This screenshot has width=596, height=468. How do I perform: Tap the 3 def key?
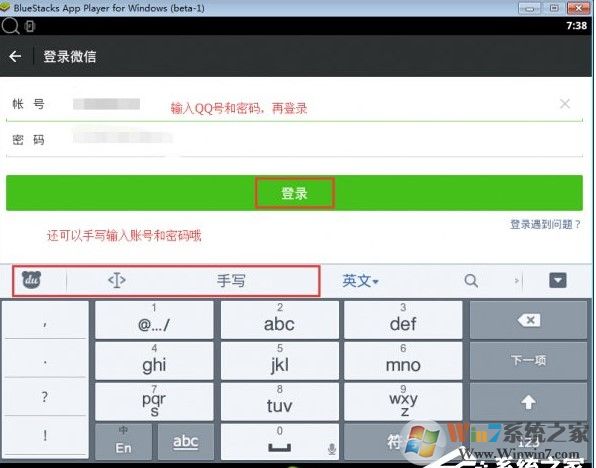pos(403,320)
